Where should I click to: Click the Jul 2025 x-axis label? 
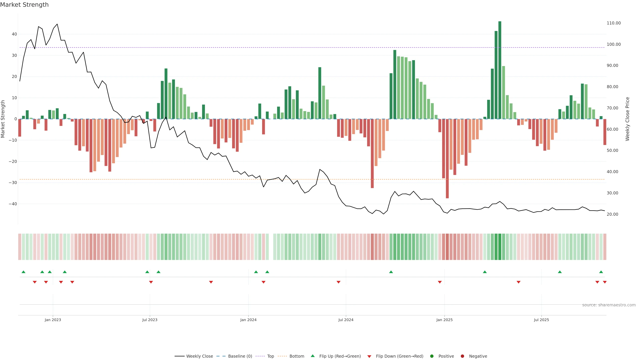(x=541, y=320)
